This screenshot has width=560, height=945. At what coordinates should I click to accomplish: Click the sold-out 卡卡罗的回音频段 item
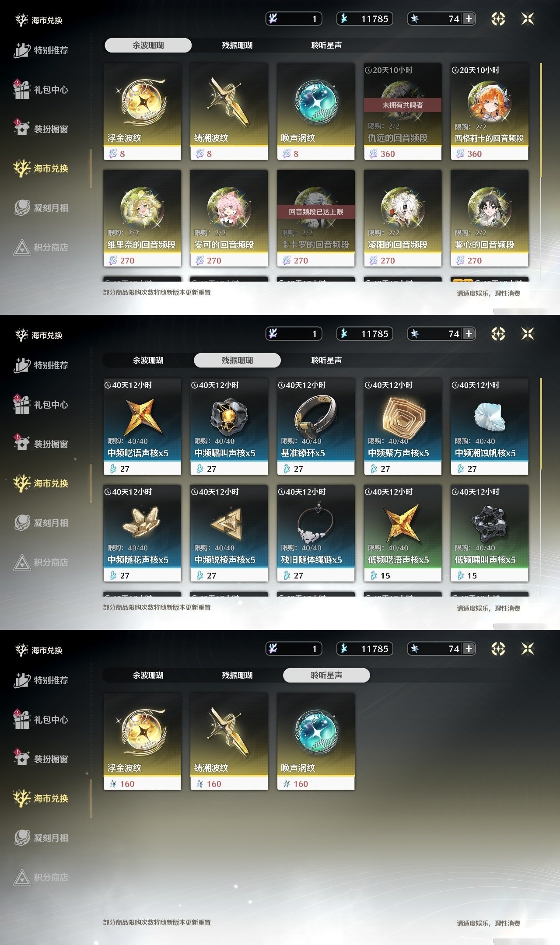point(316,218)
